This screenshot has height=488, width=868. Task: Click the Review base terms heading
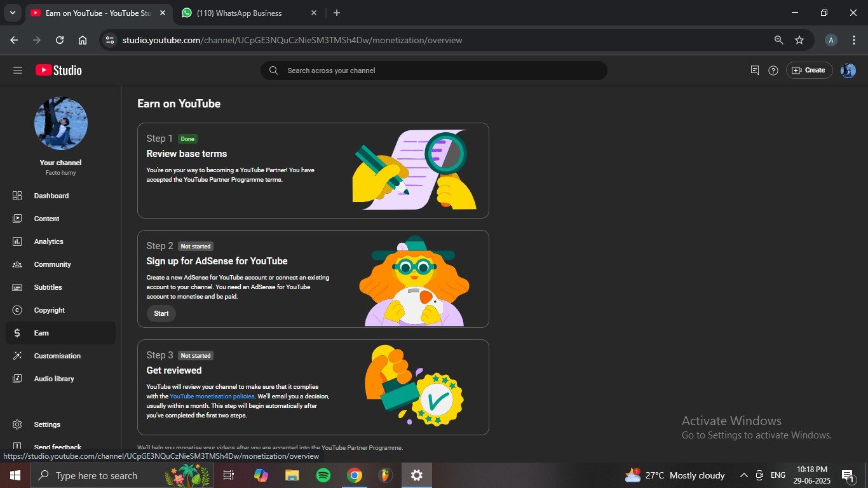click(x=187, y=154)
